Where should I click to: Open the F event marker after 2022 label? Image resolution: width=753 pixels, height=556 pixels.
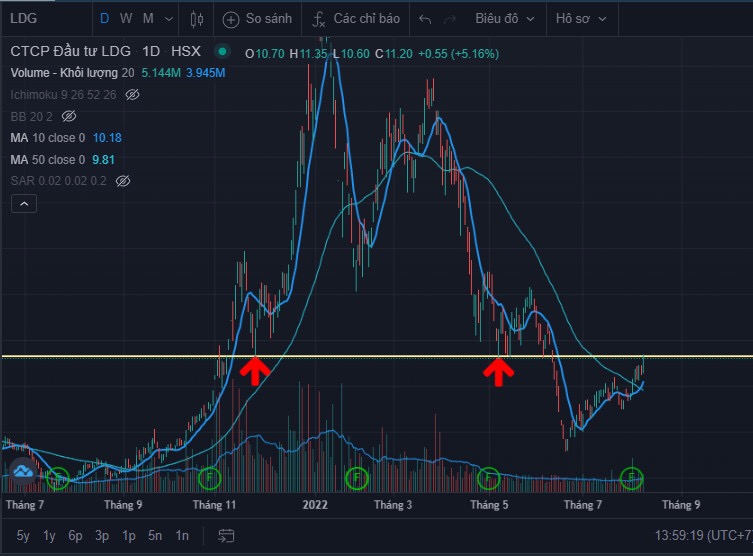coord(357,478)
